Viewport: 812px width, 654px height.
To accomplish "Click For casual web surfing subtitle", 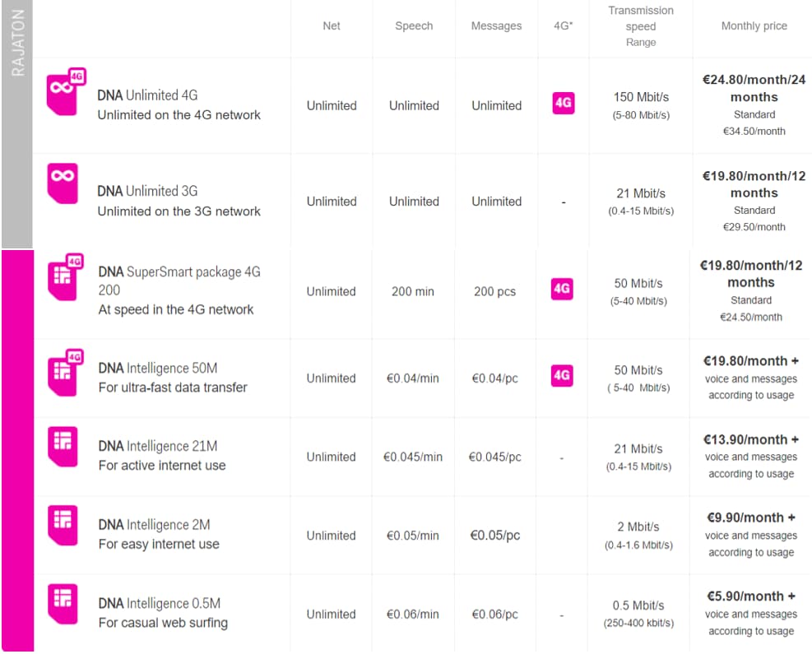I will tap(163, 623).
